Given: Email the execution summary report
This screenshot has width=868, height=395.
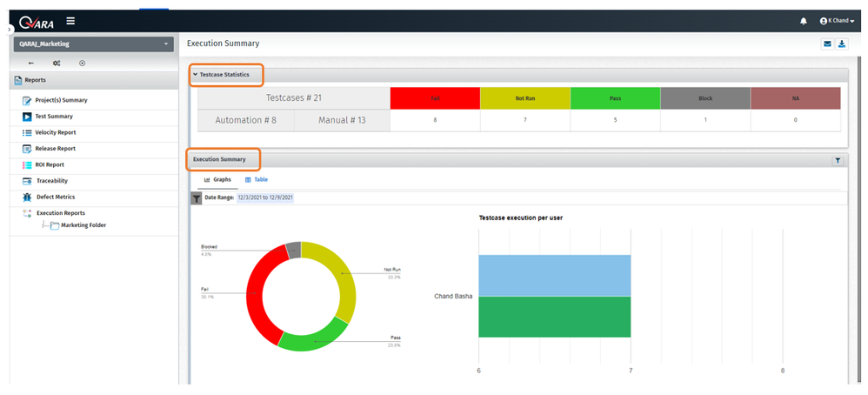Looking at the screenshot, I should (x=827, y=44).
